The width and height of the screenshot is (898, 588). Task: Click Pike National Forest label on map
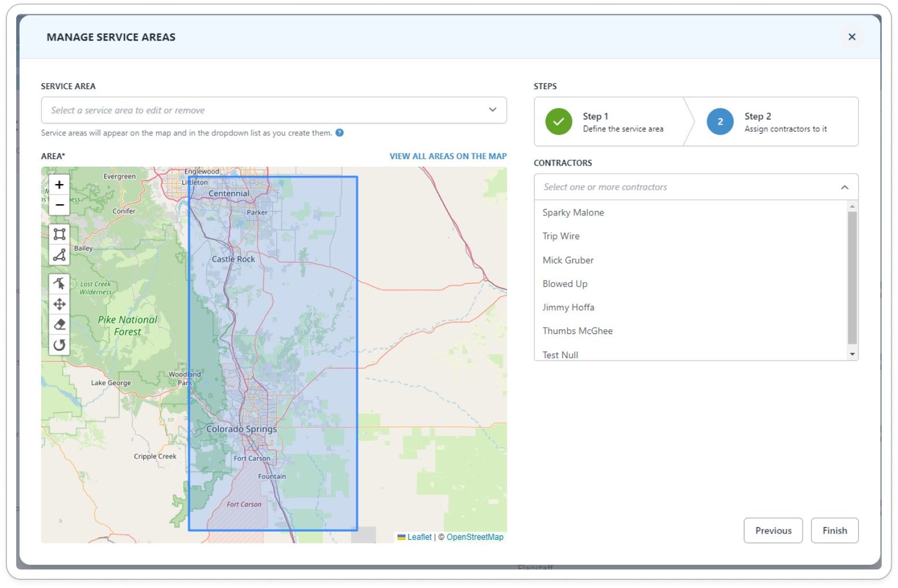coord(127,326)
